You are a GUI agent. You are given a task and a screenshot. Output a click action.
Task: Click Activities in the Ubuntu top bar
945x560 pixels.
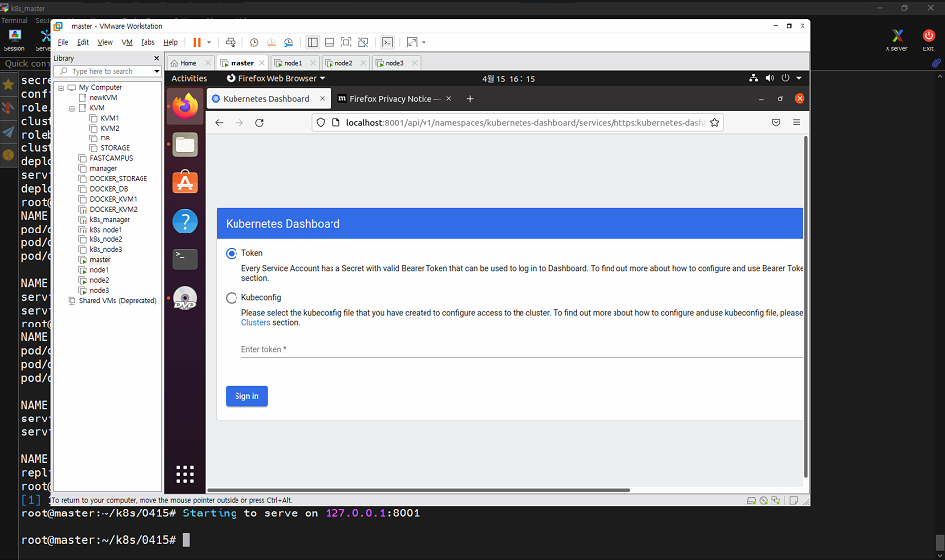coord(189,79)
